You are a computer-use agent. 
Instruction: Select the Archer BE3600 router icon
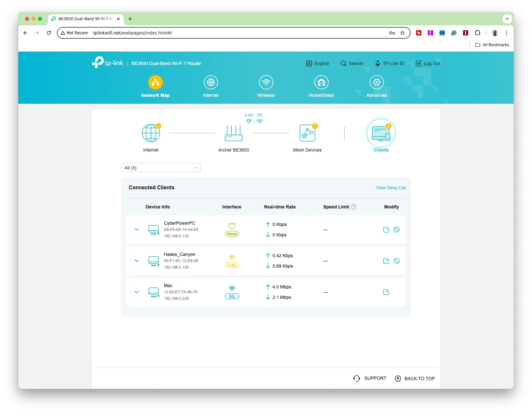(234, 133)
